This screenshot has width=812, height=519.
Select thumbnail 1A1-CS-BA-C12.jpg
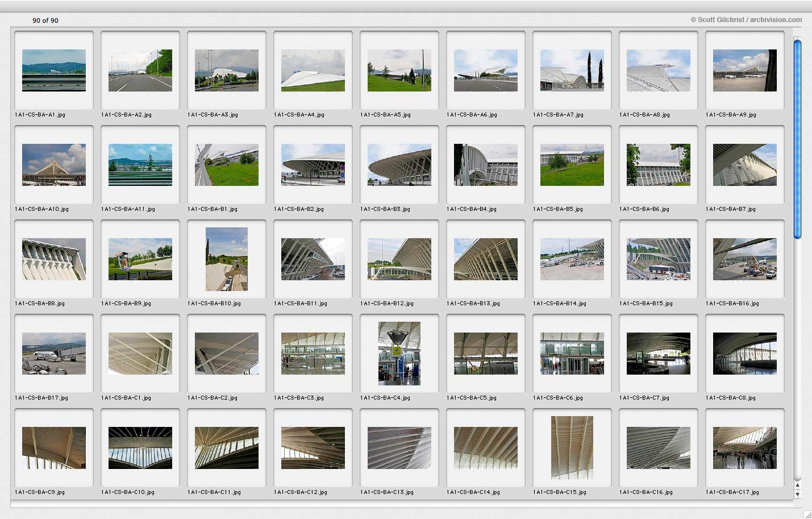click(x=313, y=448)
